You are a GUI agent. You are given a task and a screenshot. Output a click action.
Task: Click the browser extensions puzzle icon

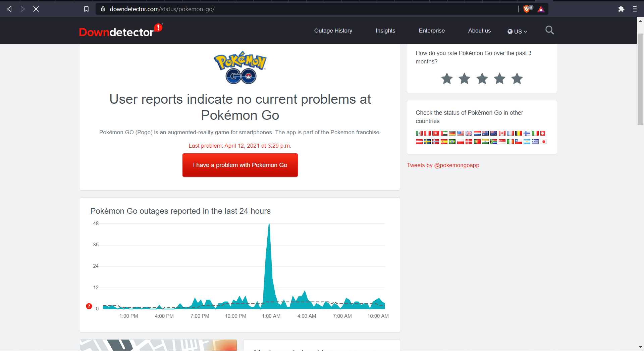point(621,9)
